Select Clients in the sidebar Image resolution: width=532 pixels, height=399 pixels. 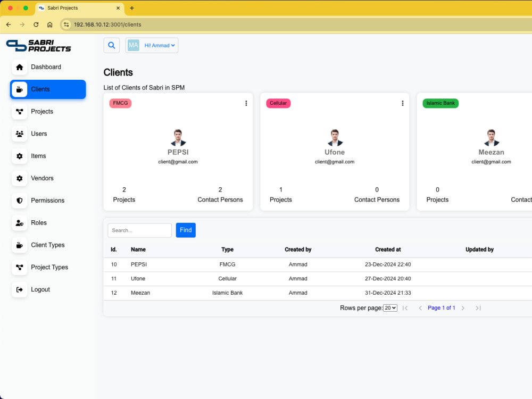(x=48, y=89)
